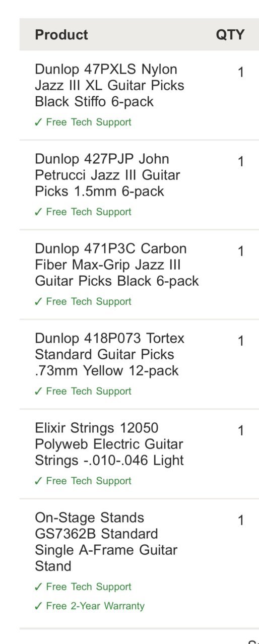Click Free 2-Year Warranty text
Image resolution: width=259 pixels, height=644 pixels.
click(95, 606)
